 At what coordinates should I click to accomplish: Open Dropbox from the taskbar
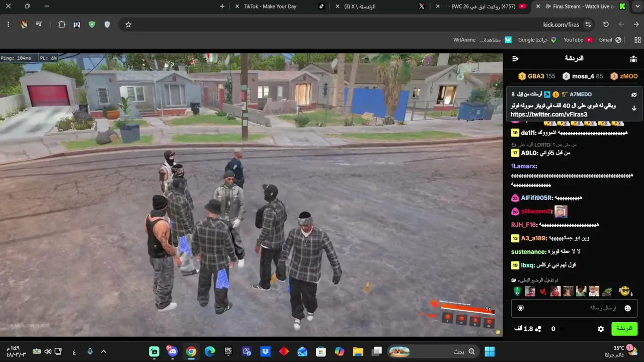pyautogui.click(x=266, y=351)
